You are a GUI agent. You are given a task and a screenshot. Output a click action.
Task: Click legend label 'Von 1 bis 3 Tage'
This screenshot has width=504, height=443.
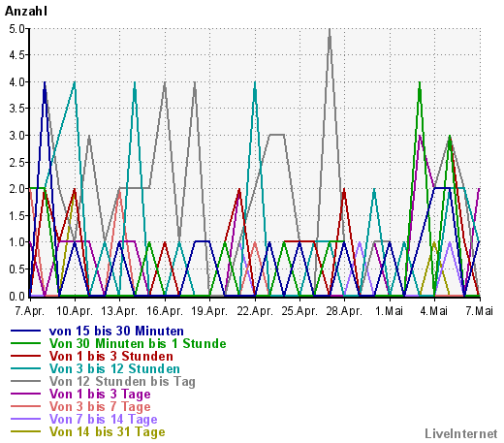coord(100,395)
